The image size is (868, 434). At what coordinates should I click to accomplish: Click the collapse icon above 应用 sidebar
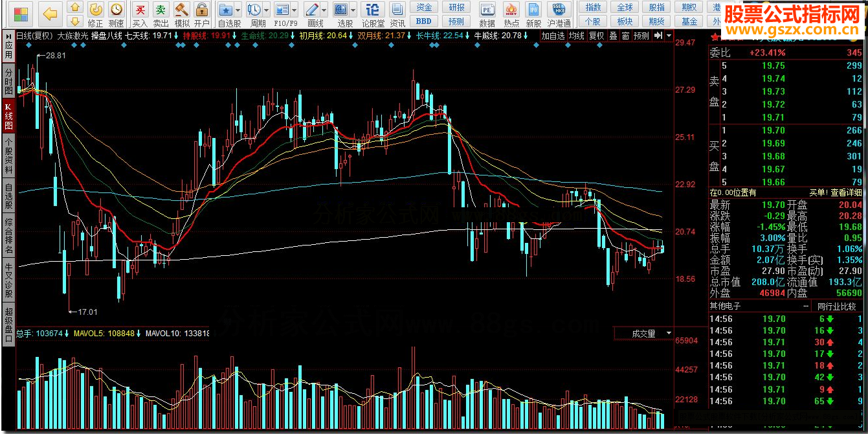click(x=8, y=36)
